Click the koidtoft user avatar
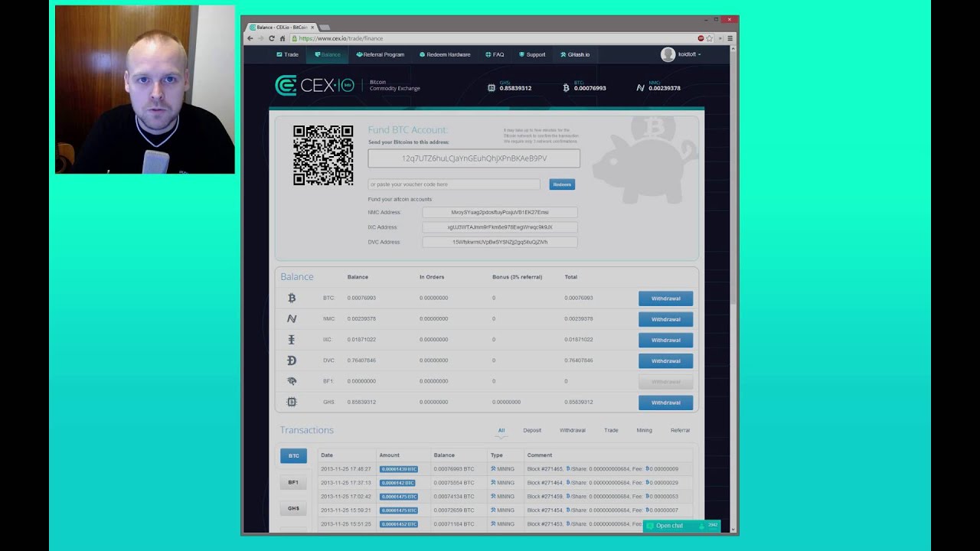Viewport: 980px width, 551px height. (x=668, y=54)
